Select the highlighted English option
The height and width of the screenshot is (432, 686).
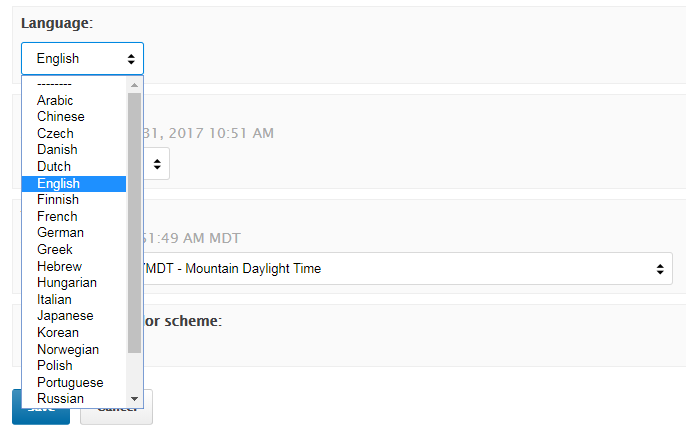(58, 183)
